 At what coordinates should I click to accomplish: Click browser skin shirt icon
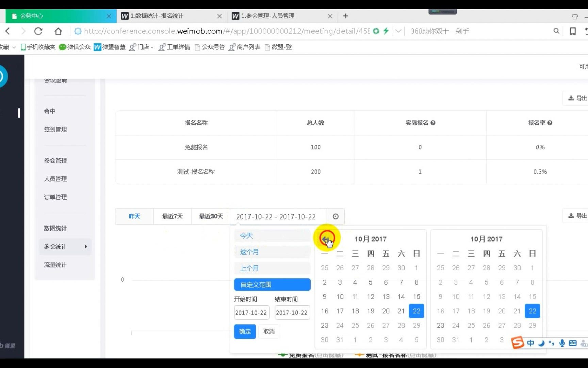tap(575, 16)
